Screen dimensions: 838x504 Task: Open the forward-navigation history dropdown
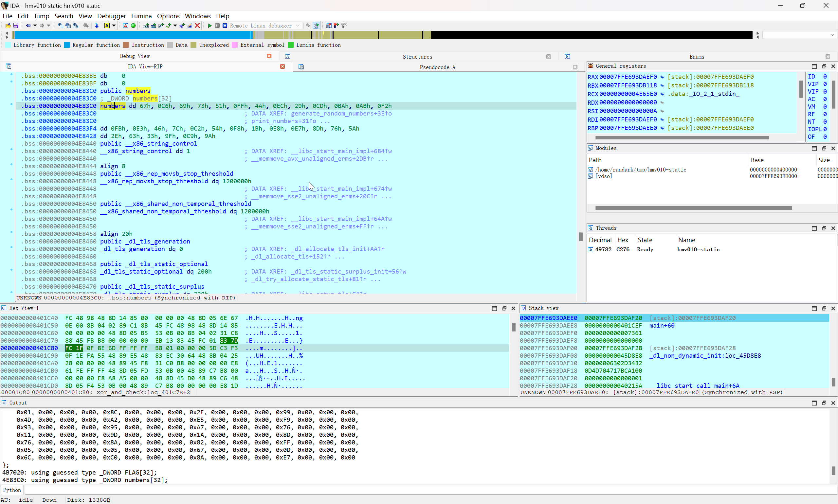48,26
